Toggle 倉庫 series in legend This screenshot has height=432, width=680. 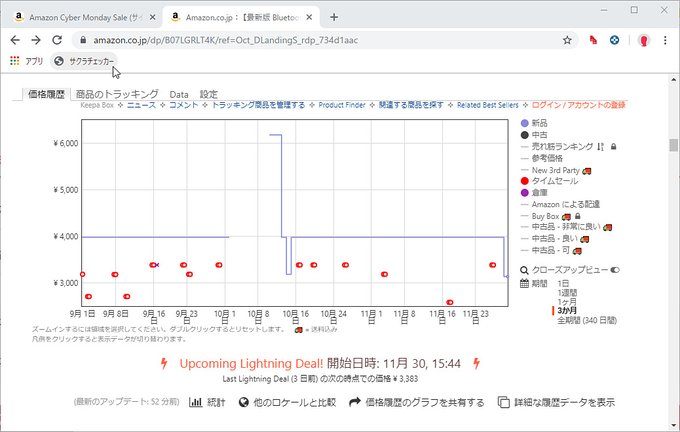click(534, 193)
